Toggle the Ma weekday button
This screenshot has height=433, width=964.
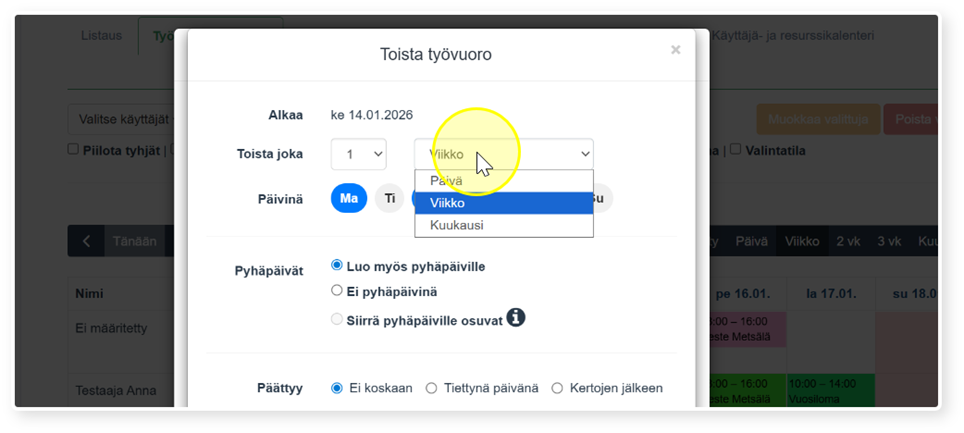click(x=349, y=198)
